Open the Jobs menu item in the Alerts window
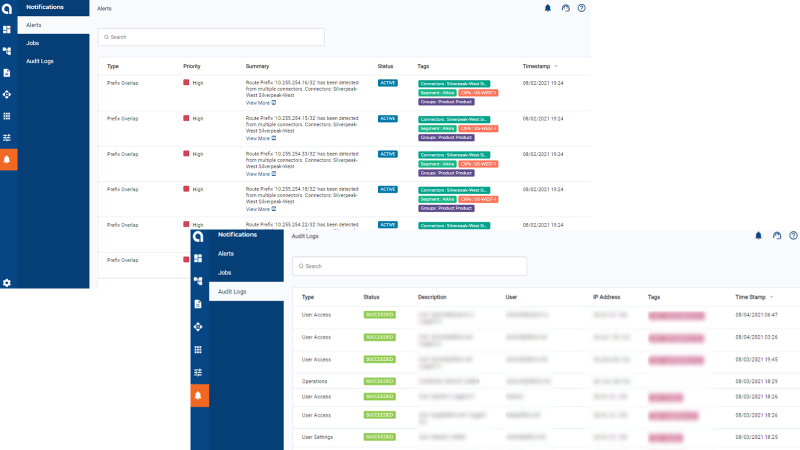 pyautogui.click(x=33, y=43)
